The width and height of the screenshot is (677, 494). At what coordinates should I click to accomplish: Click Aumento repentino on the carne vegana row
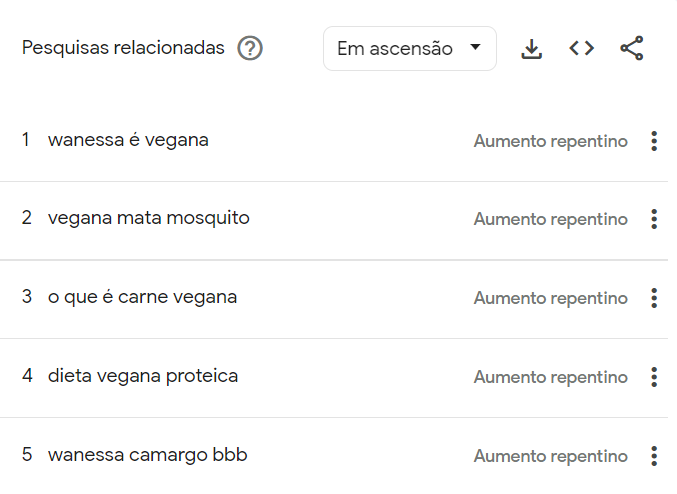[x=550, y=298]
